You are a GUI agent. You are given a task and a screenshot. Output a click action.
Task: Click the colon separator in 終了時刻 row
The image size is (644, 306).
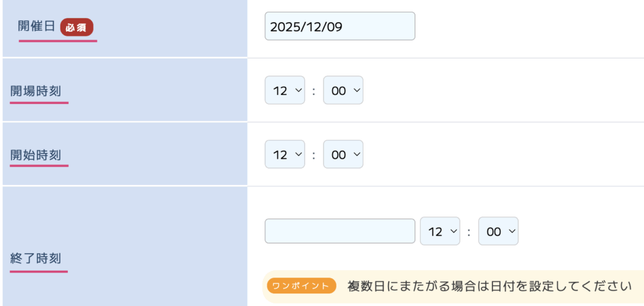point(469,232)
